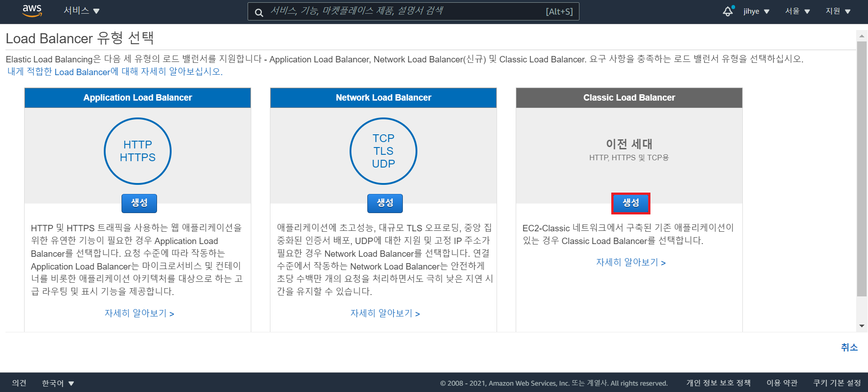Click the Application Load Balancer card header
The width and height of the screenshot is (868, 392).
click(137, 97)
